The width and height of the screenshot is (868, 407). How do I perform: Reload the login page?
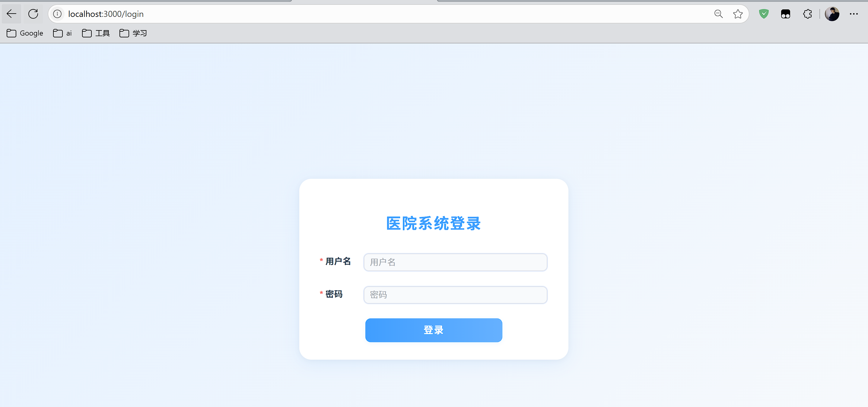point(33,14)
